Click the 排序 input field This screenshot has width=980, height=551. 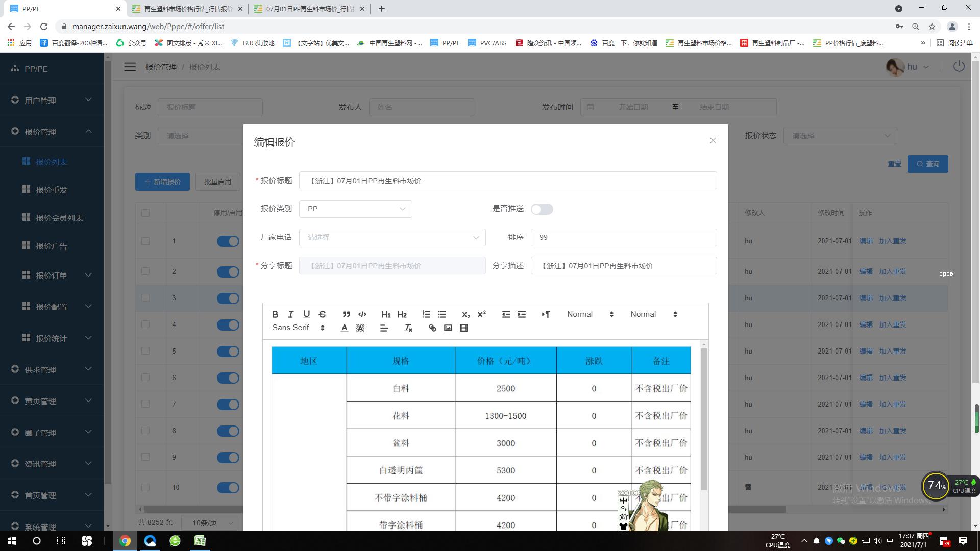click(x=623, y=237)
